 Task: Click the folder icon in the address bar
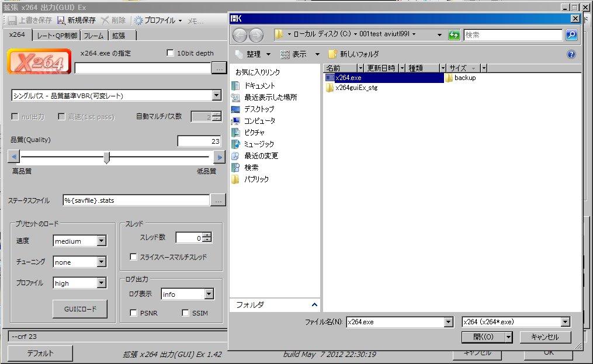[x=279, y=34]
